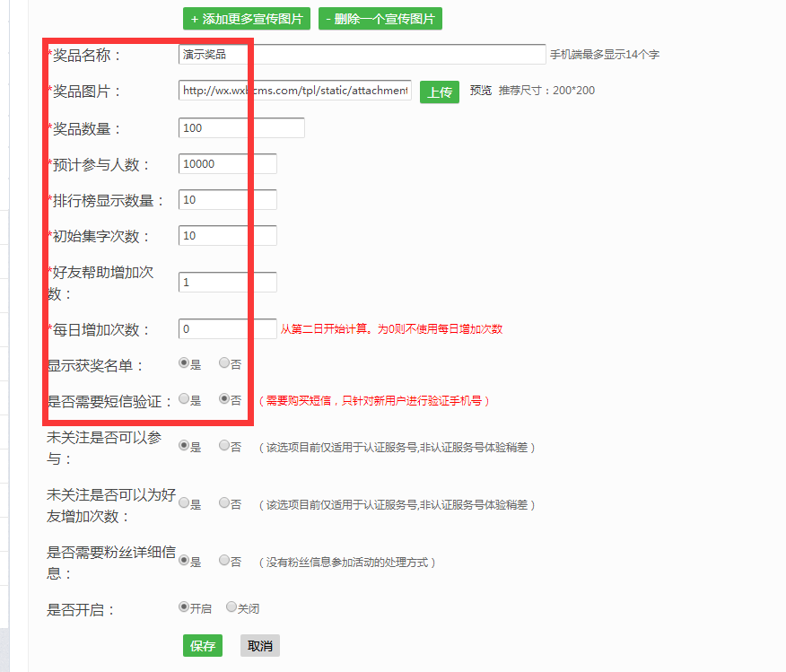Click the 上传 upload button
The image size is (786, 672).
click(x=439, y=92)
